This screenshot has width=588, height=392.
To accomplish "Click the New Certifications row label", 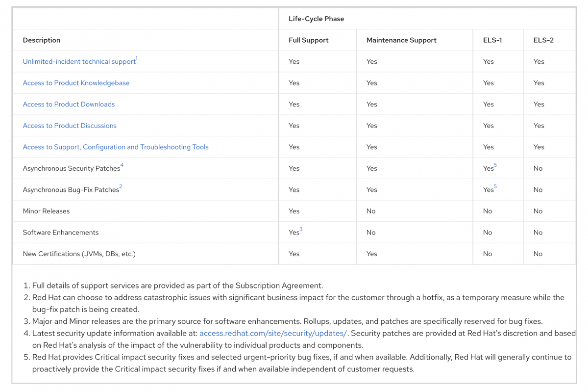I will point(79,254).
